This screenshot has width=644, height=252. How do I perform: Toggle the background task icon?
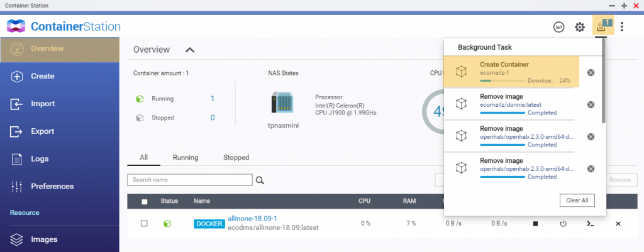(603, 26)
